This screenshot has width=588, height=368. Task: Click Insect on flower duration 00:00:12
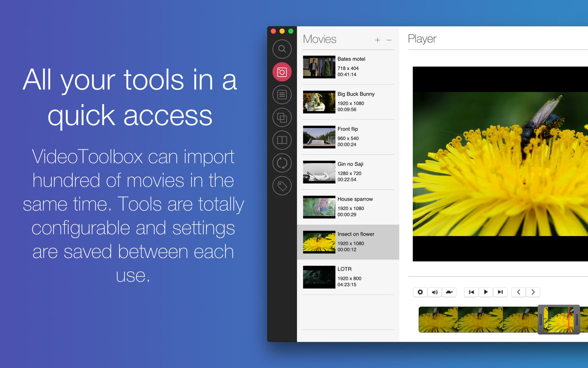(347, 250)
